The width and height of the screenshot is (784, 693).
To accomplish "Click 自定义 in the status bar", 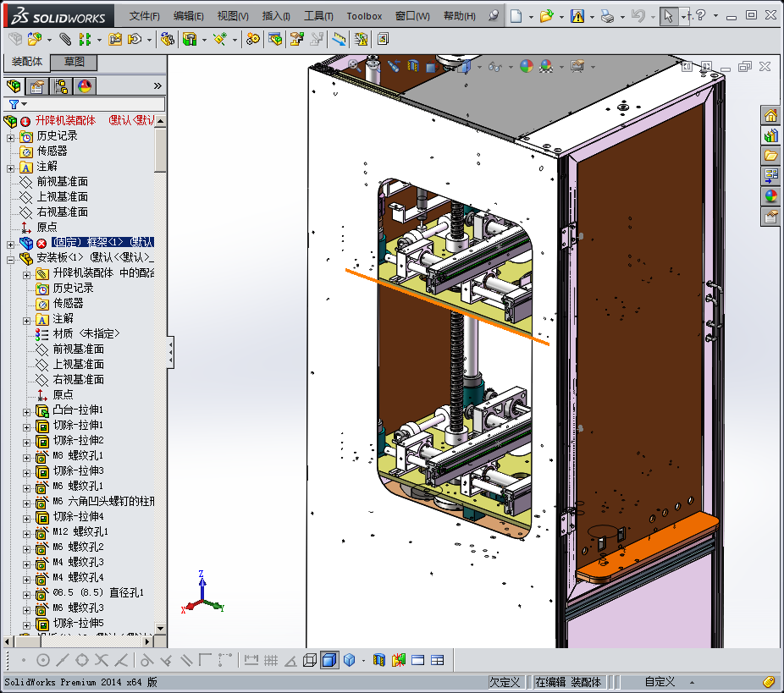I will pos(660,682).
